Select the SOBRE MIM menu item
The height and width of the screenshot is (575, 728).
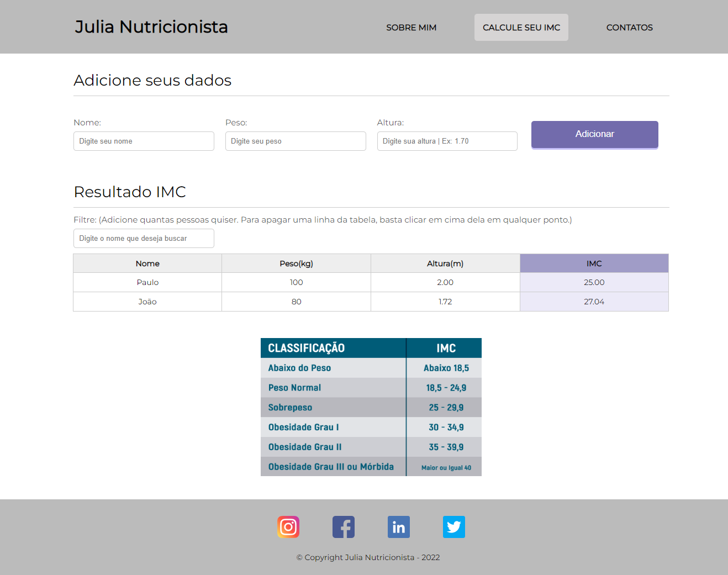coord(411,27)
